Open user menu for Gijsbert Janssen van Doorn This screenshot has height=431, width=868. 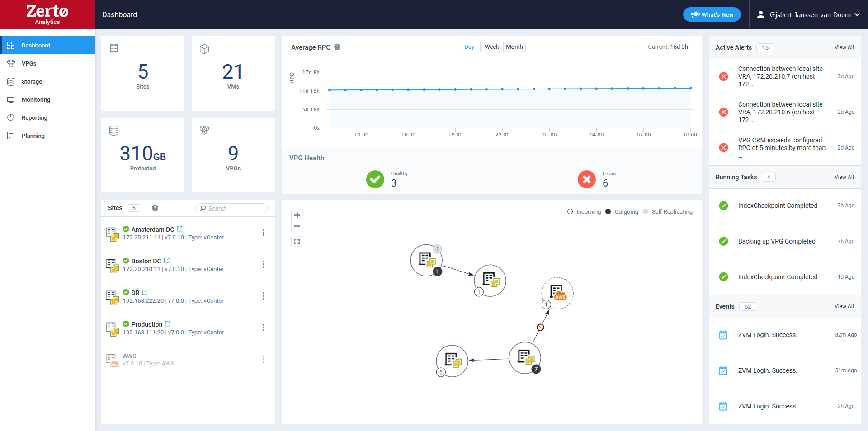[808, 15]
